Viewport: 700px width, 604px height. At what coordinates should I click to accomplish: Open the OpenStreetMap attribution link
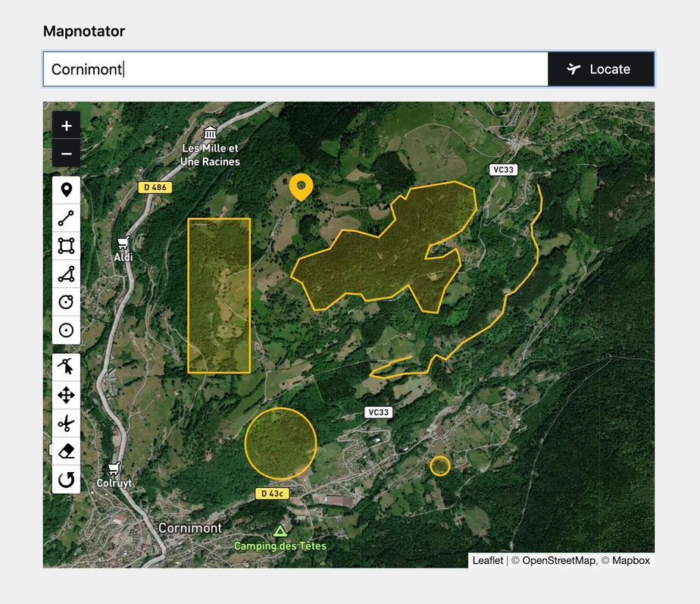click(558, 561)
